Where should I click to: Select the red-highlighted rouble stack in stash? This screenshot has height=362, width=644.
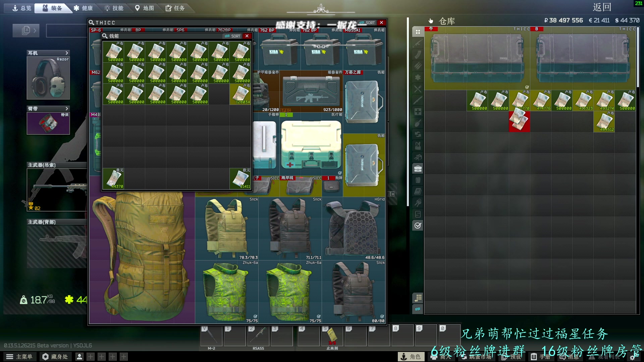(x=519, y=121)
